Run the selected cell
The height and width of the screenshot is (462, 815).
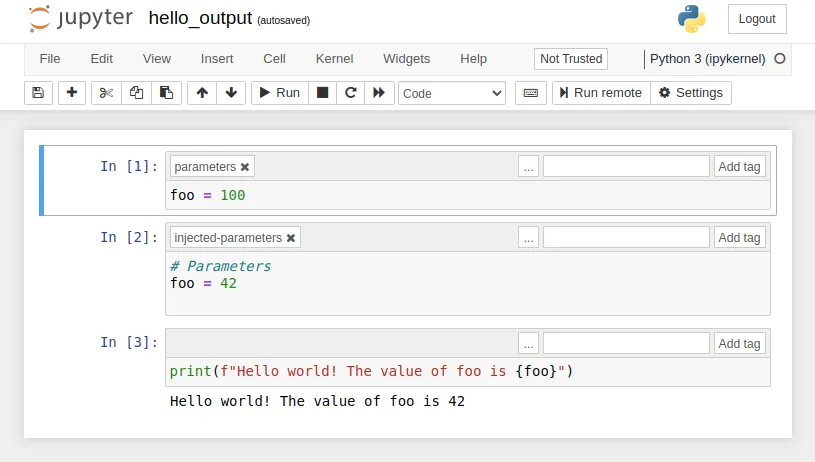[x=280, y=93]
